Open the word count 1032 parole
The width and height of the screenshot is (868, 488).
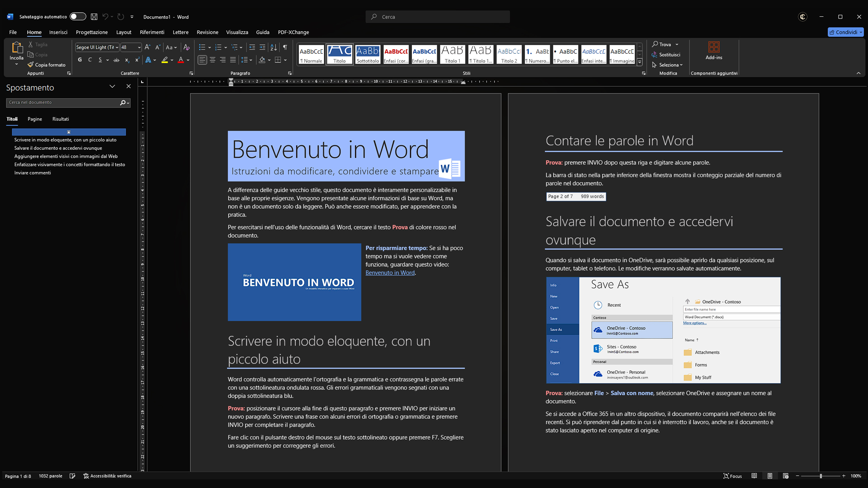(51, 476)
